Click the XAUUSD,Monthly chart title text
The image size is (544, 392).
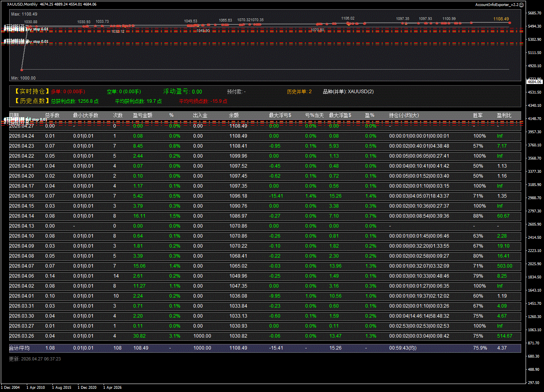[22, 4]
